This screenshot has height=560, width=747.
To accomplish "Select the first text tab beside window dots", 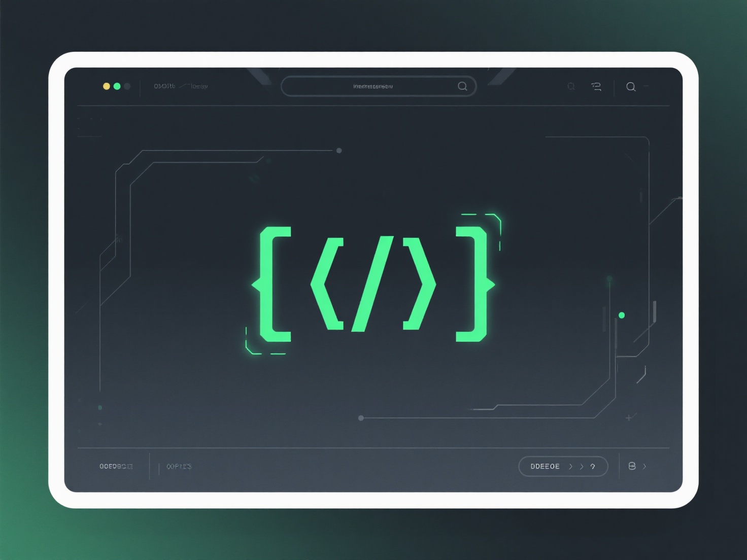I will 164,86.
